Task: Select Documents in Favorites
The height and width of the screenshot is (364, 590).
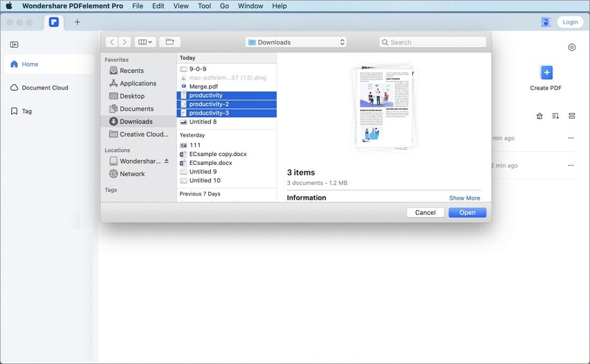Action: pos(138,109)
